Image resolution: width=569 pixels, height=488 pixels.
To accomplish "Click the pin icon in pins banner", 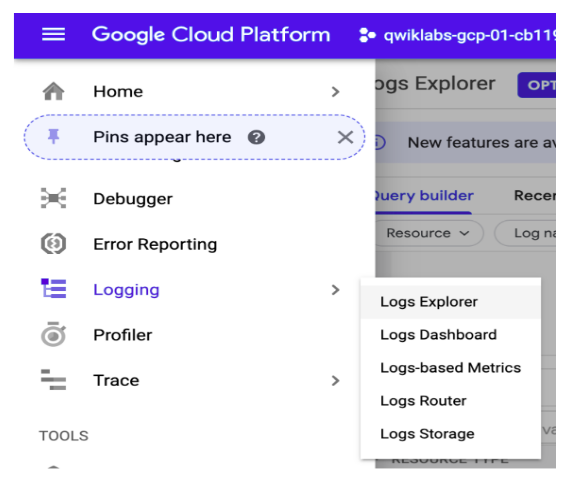I will tap(54, 137).
